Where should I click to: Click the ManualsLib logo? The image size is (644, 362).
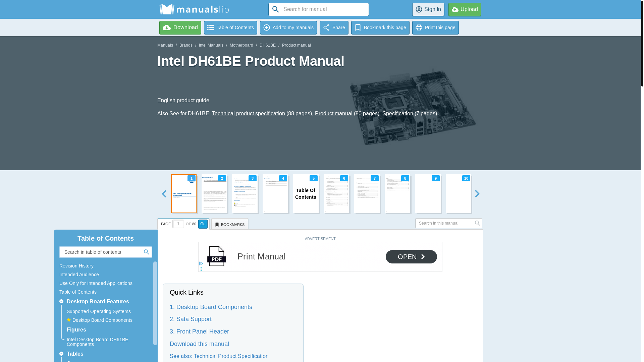(194, 9)
